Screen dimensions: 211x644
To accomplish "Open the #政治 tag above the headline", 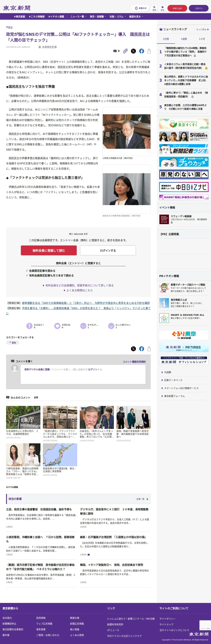I will 9,27.
